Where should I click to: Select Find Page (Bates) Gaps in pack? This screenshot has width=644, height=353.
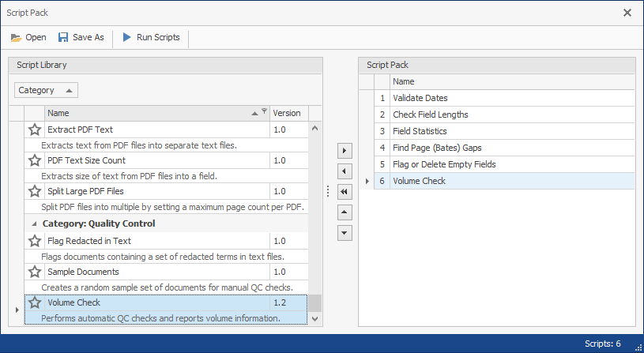[x=436, y=148]
